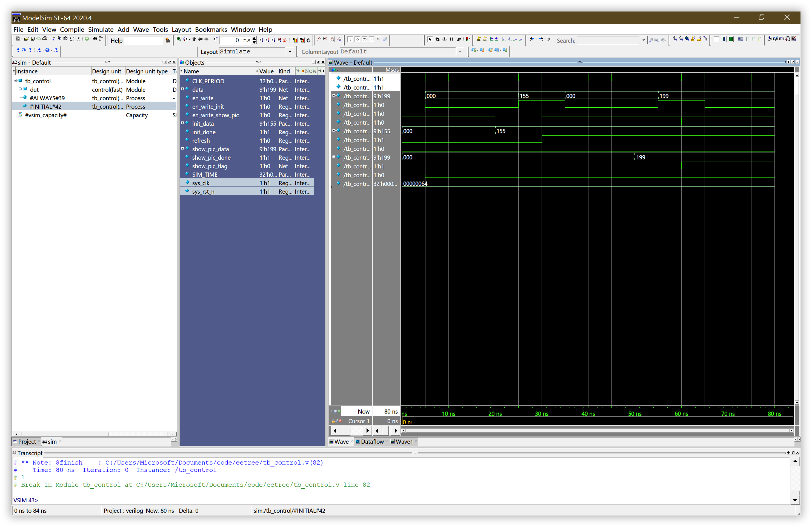Click the Zoom Out magnifier icon

click(681, 39)
